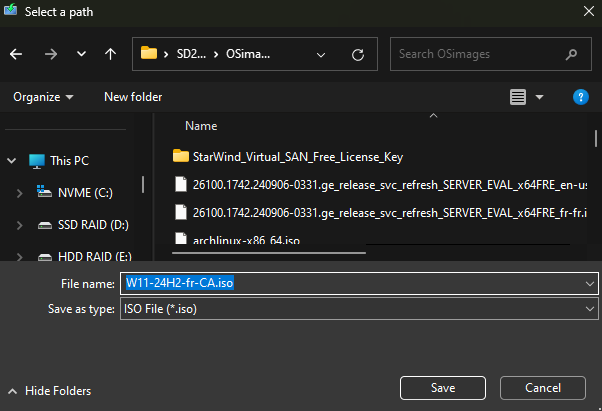
Task: Click the Up directory arrow
Action: [x=110, y=55]
